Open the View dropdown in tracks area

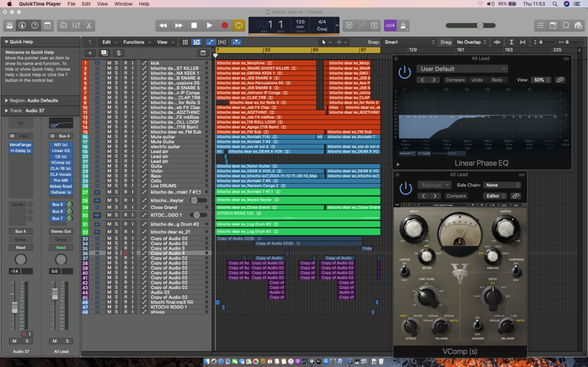[x=165, y=42]
